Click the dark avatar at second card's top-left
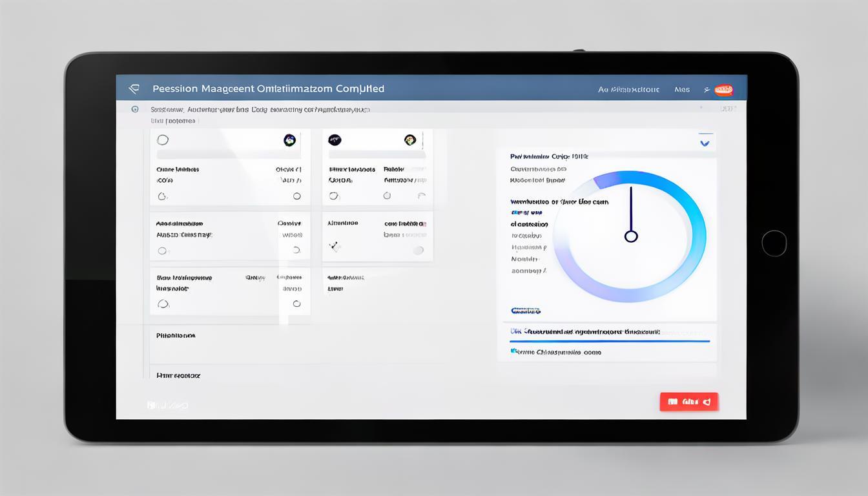The image size is (868, 496). (x=335, y=140)
